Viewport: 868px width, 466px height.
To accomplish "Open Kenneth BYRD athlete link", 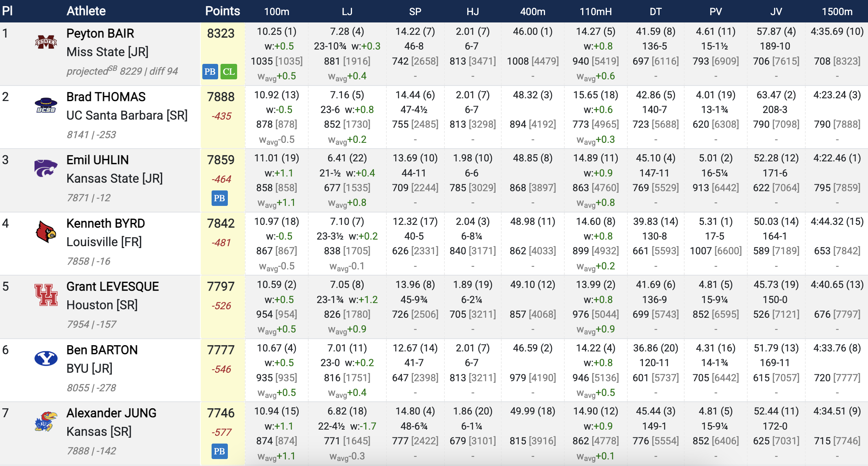I will tap(106, 223).
